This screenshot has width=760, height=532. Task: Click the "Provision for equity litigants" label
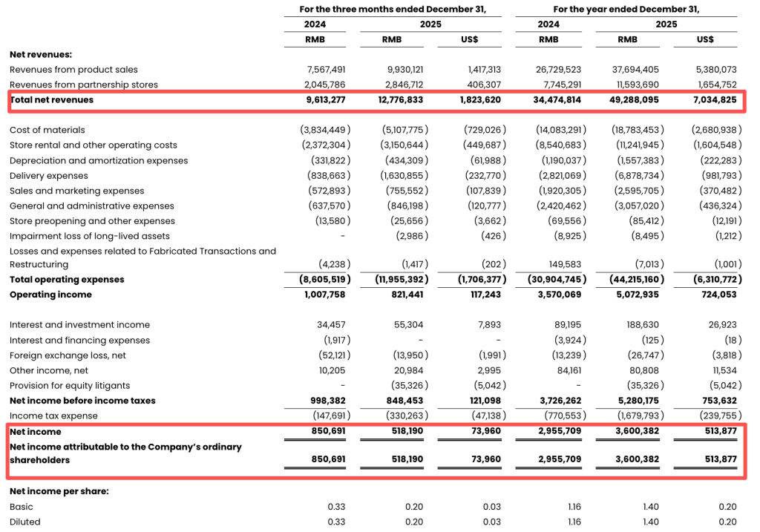pyautogui.click(x=70, y=385)
